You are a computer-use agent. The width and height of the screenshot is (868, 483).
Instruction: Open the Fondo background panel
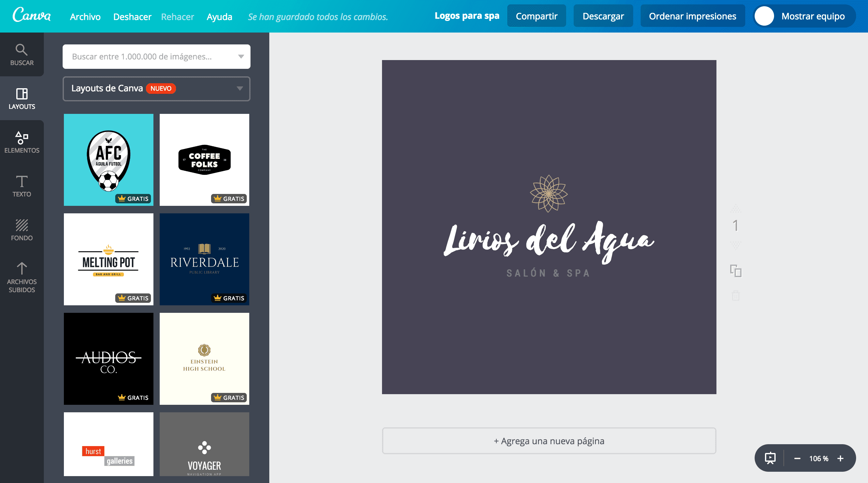[22, 230]
